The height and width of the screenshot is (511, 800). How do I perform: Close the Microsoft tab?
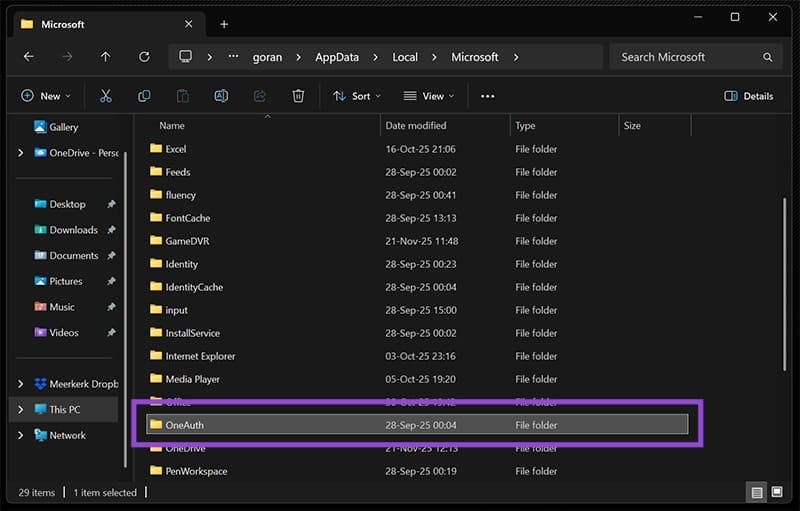189,24
